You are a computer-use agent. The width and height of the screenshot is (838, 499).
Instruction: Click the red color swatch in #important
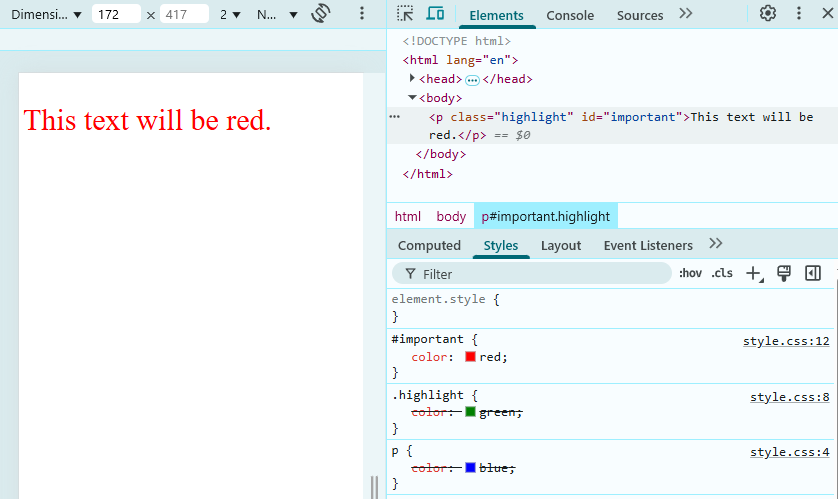pos(470,356)
